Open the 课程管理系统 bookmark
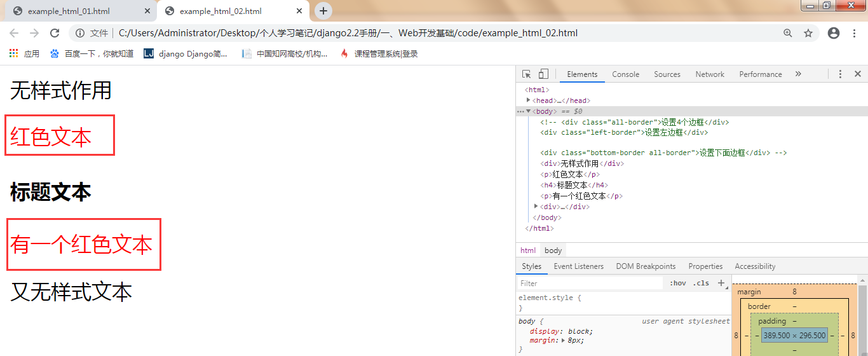 coord(379,54)
